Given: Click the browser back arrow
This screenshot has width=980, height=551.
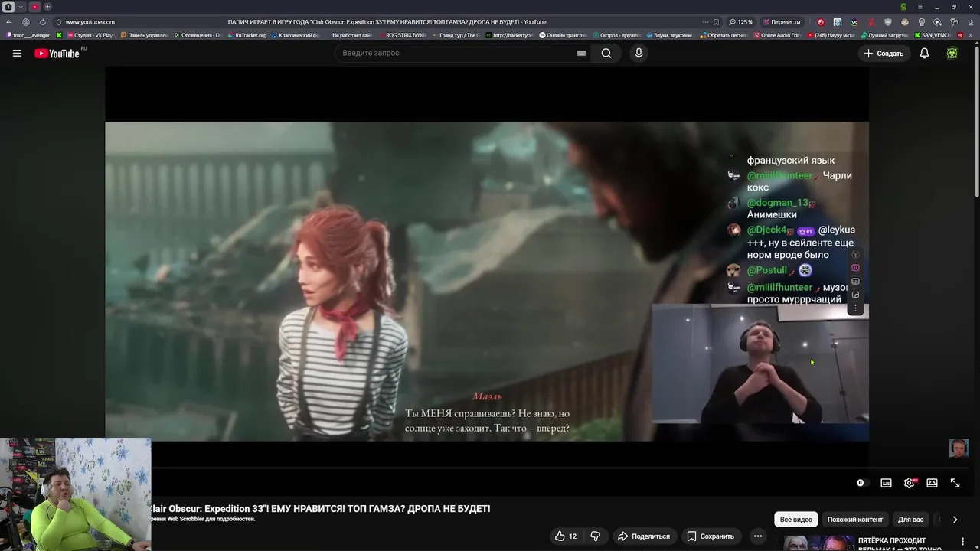Looking at the screenshot, I should [9, 22].
